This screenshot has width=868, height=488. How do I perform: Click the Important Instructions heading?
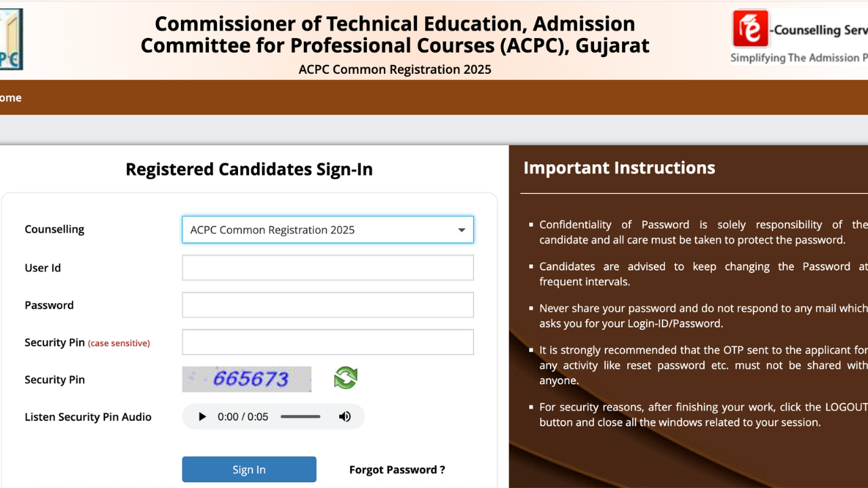pyautogui.click(x=619, y=167)
